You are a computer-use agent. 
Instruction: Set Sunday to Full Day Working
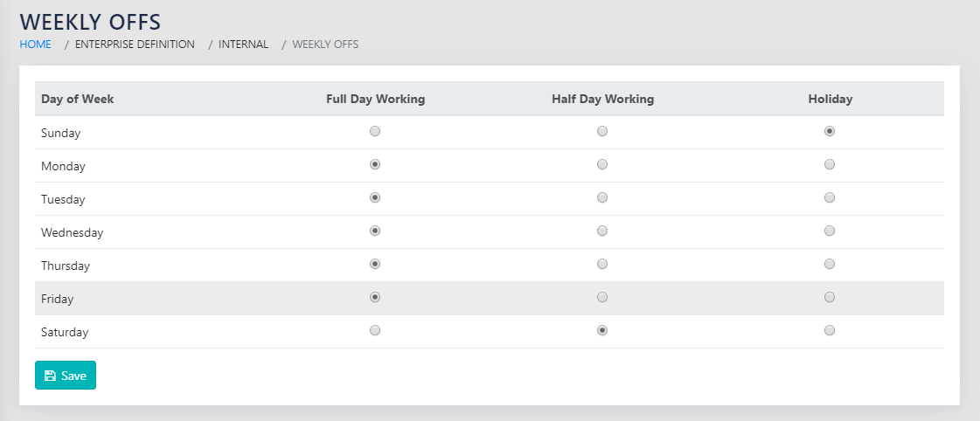click(375, 131)
